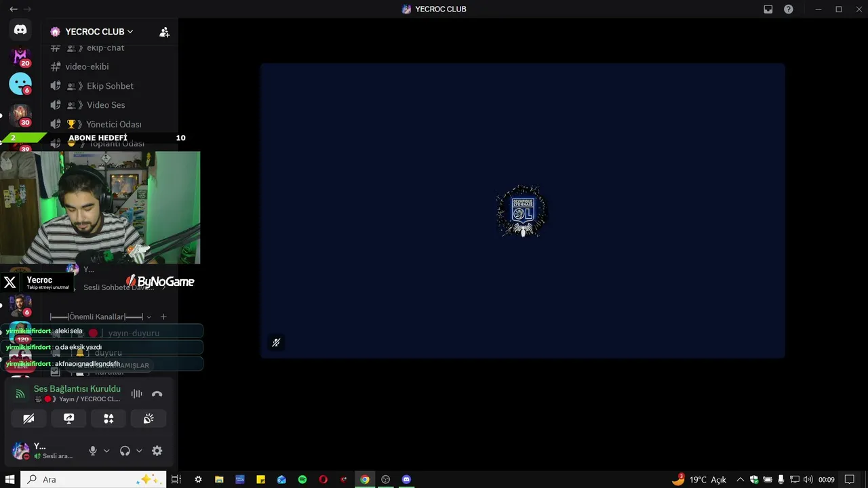The height and width of the screenshot is (488, 868).
Task: Open the Windows notification center
Action: 849,479
